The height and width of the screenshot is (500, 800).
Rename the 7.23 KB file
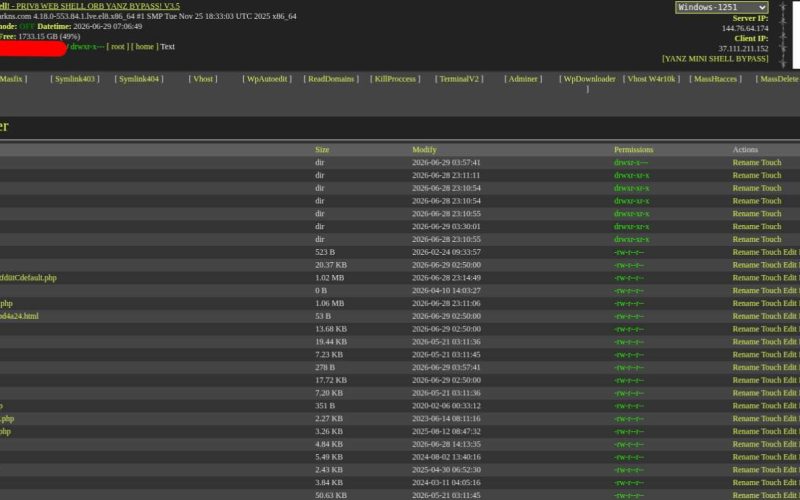[745, 355]
